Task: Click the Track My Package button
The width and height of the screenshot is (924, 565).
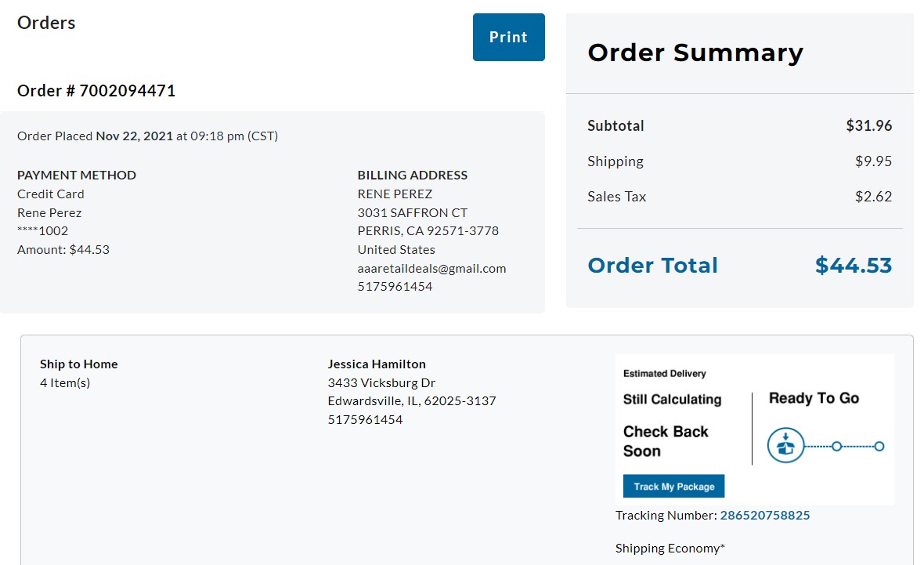Action: [x=673, y=486]
